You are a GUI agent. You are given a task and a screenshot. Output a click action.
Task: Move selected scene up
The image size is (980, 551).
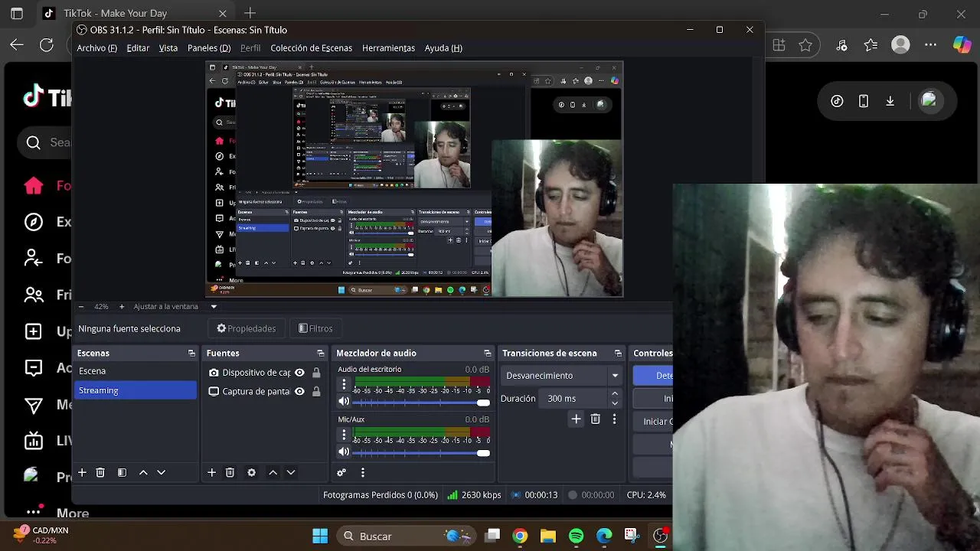pos(143,473)
